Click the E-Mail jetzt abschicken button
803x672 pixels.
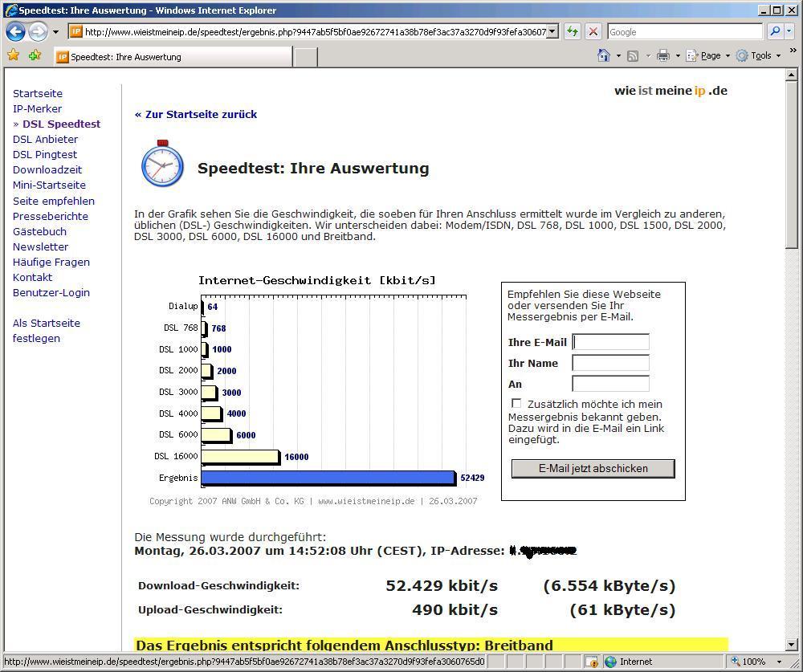(x=593, y=468)
